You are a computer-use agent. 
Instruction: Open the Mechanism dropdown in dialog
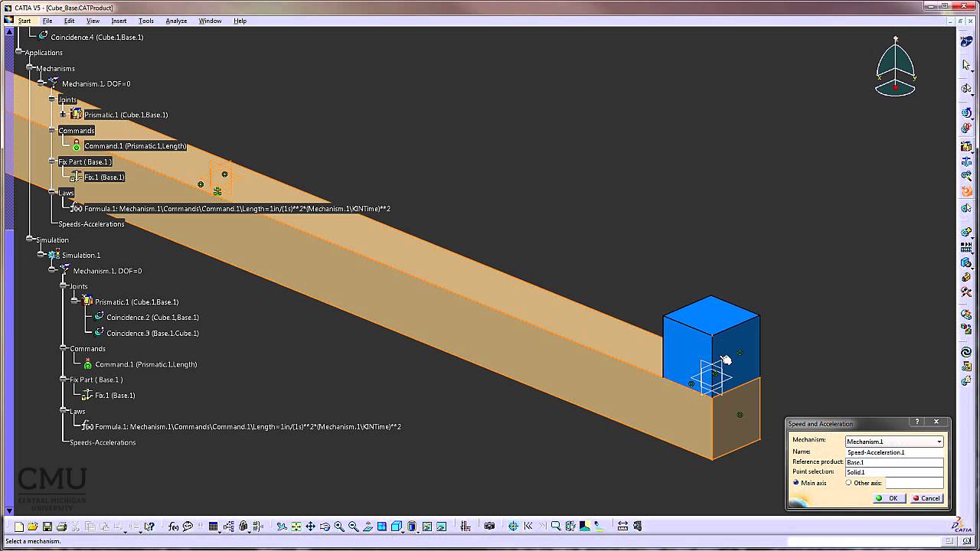939,442
